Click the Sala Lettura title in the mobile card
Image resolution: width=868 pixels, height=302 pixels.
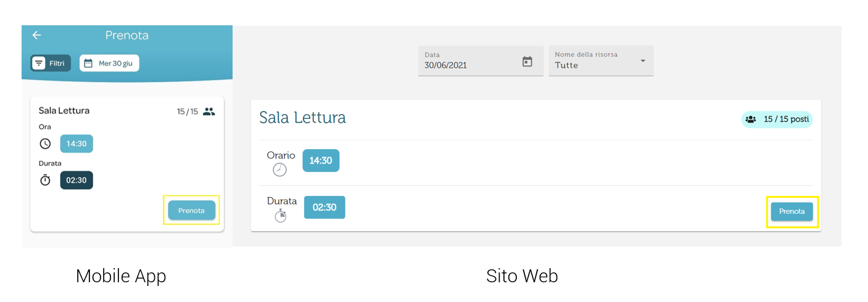click(64, 110)
